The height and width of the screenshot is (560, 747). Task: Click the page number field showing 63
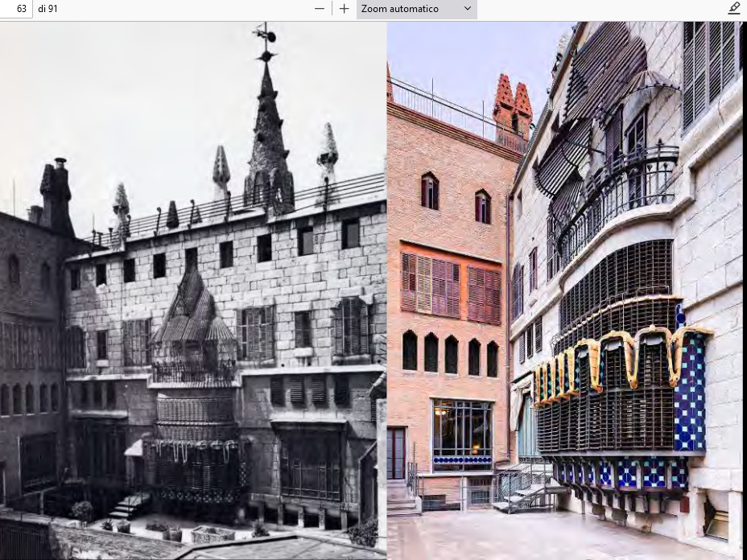tap(16, 9)
